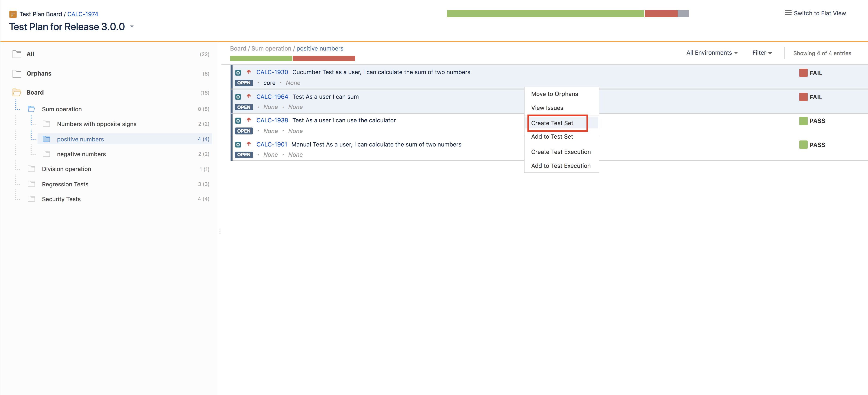
Task: Click the positive numbers breadcrumb link
Action: 320,48
